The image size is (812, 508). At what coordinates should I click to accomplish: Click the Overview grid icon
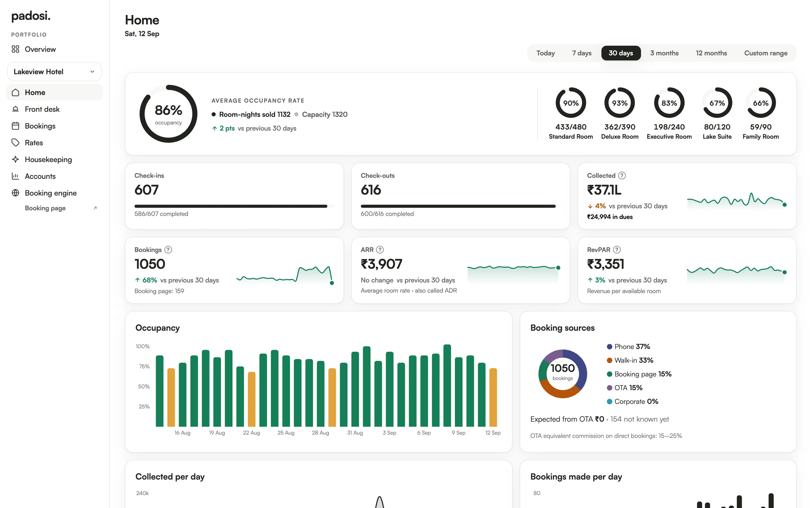(16, 49)
